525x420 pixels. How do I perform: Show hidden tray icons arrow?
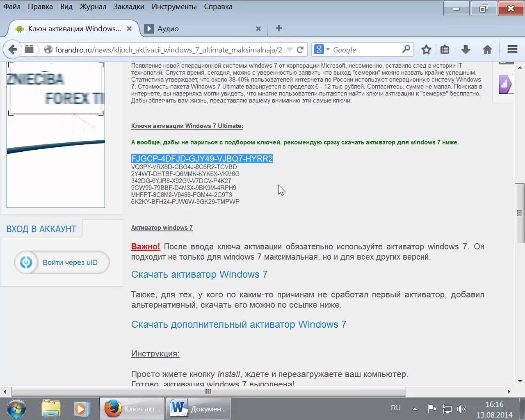[x=415, y=409]
